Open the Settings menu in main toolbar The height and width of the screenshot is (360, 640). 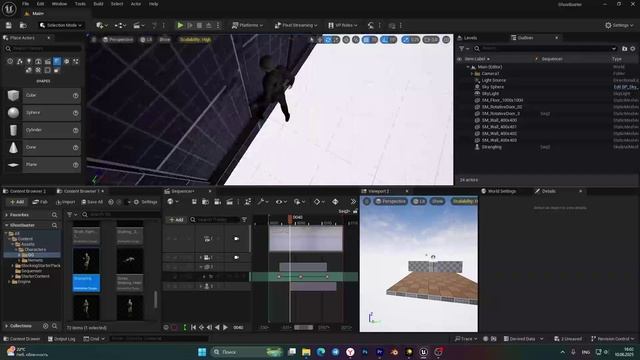tap(619, 25)
